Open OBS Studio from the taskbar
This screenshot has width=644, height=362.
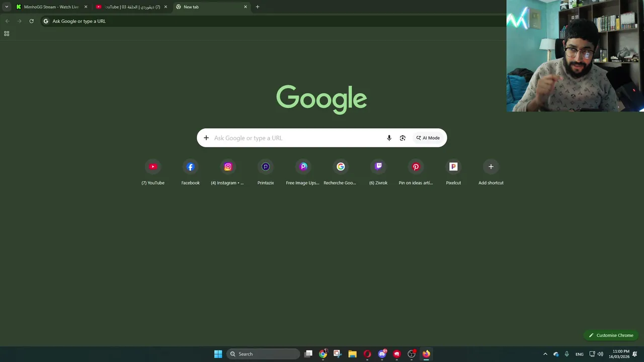412,354
